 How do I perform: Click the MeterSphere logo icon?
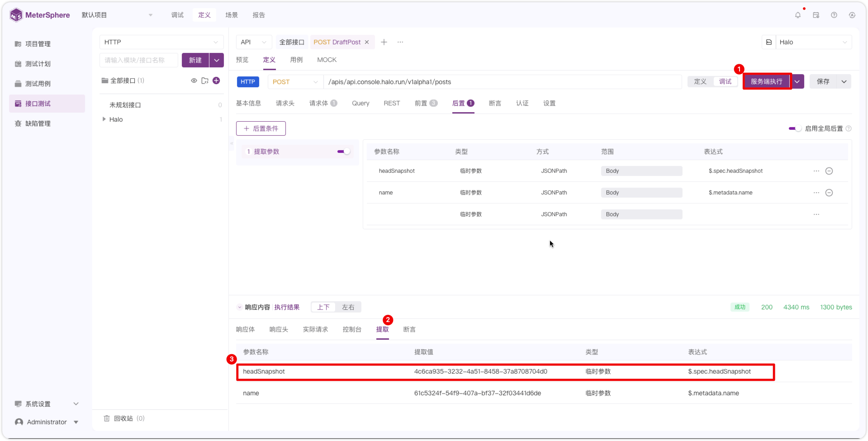pyautogui.click(x=16, y=15)
